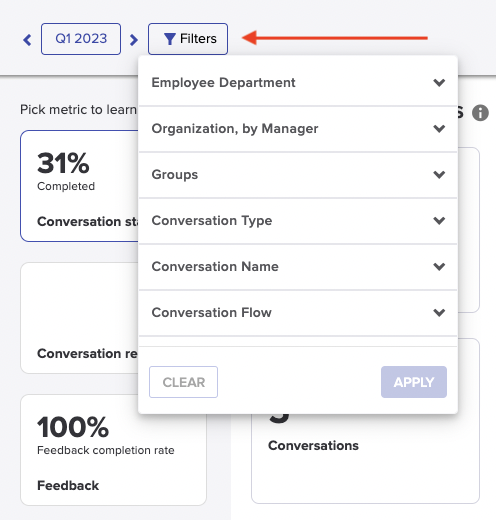This screenshot has height=520, width=496.
Task: Go to previous quarter with left arrow
Action: coord(27,40)
